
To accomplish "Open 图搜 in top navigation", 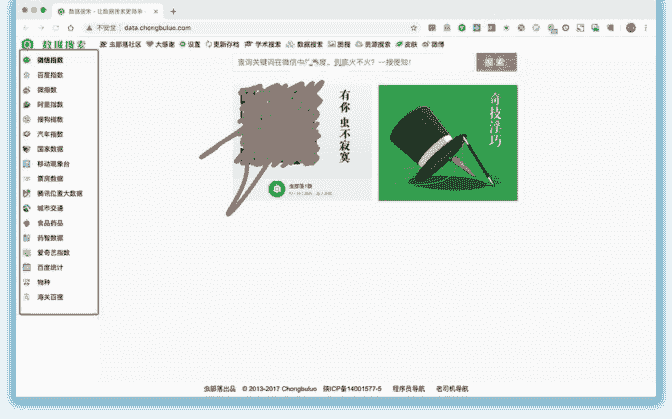I will tap(339, 44).
